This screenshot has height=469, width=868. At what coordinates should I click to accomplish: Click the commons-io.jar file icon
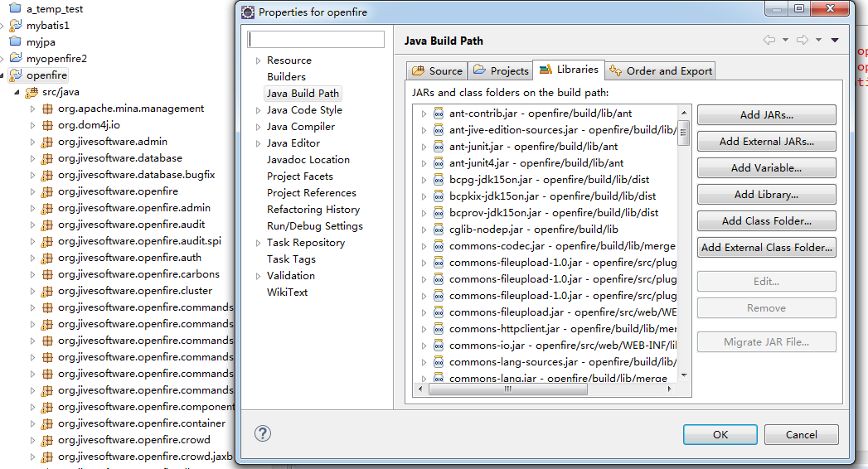[x=439, y=346]
